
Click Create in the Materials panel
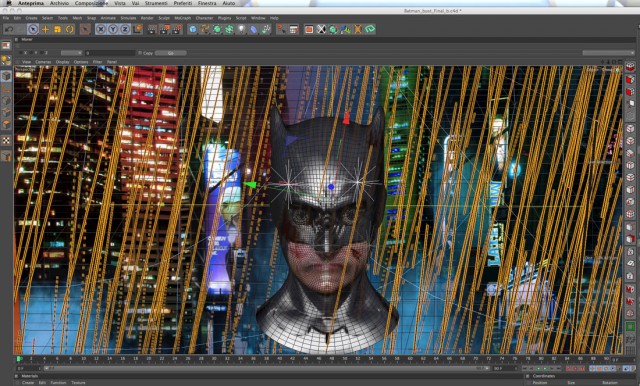28,383
